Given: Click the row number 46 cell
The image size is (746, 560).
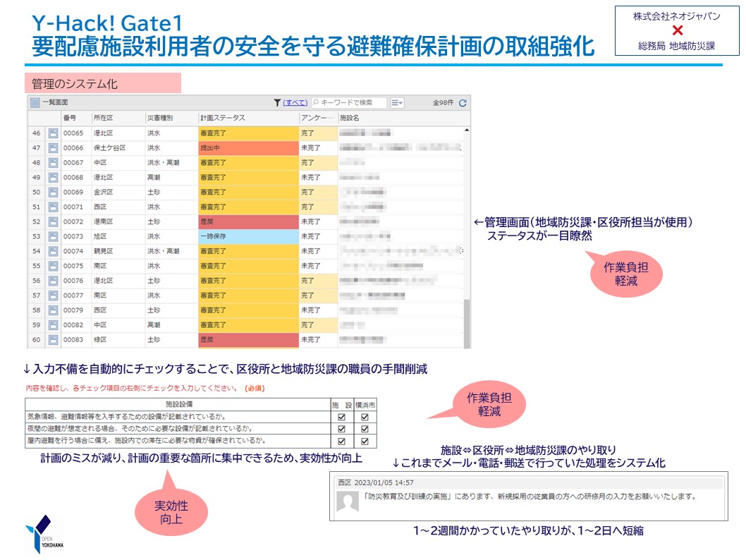Looking at the screenshot, I should (x=37, y=133).
